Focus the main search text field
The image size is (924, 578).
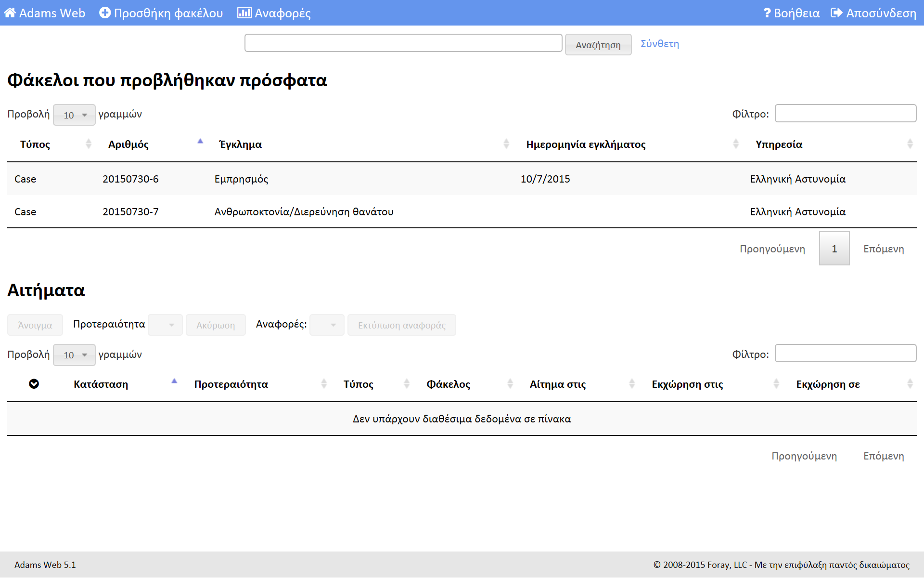click(x=403, y=43)
